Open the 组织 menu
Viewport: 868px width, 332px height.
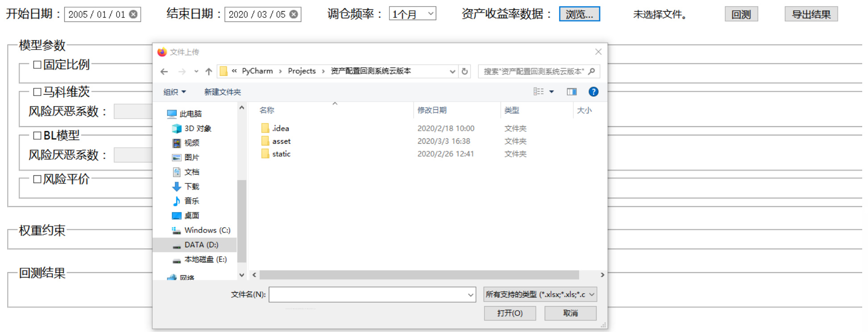coord(174,92)
